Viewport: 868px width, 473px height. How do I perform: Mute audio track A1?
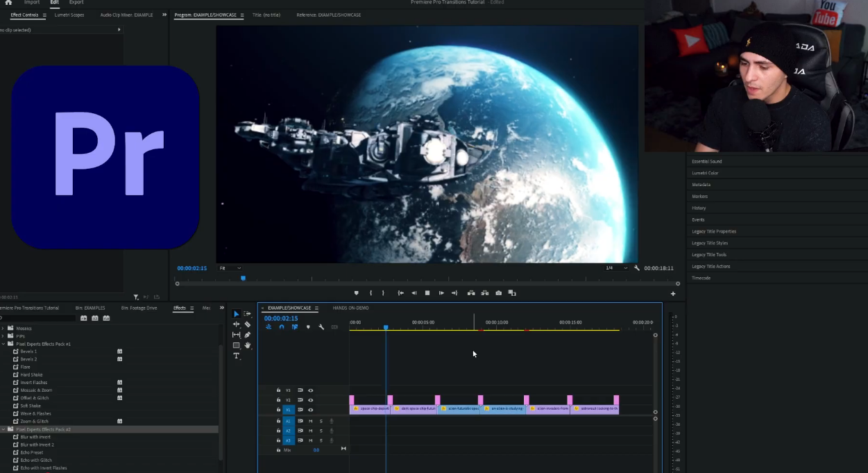point(311,421)
